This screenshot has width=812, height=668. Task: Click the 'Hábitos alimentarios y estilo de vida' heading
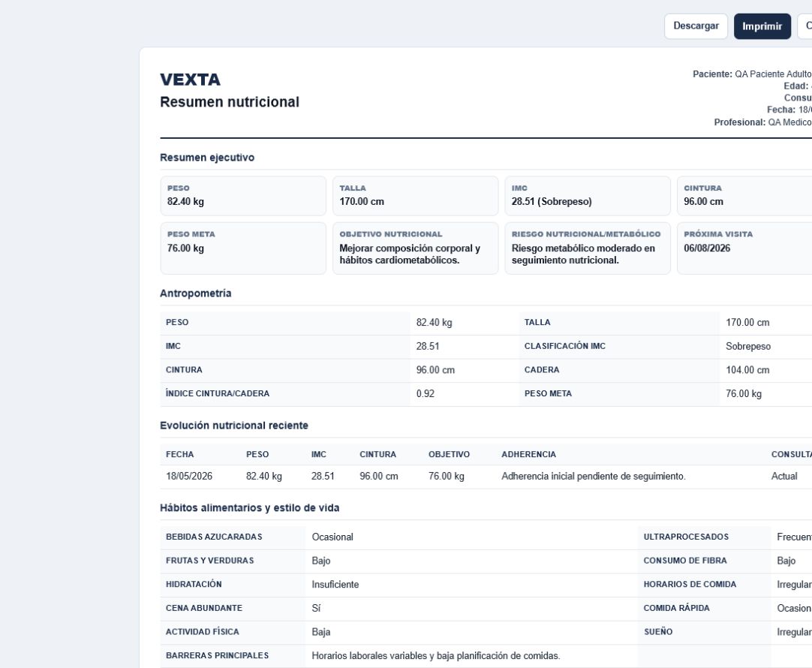tap(250, 508)
